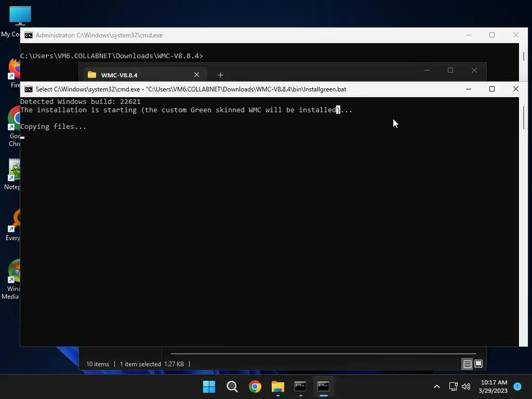Click the 'Detected Windows build: 22621' line
This screenshot has width=532, height=399.
click(81, 101)
